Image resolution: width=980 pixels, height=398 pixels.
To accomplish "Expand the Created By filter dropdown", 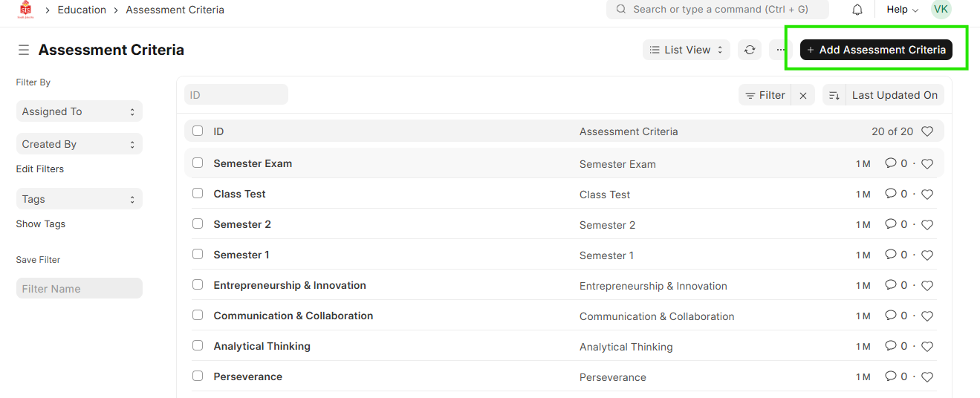I will [x=79, y=144].
